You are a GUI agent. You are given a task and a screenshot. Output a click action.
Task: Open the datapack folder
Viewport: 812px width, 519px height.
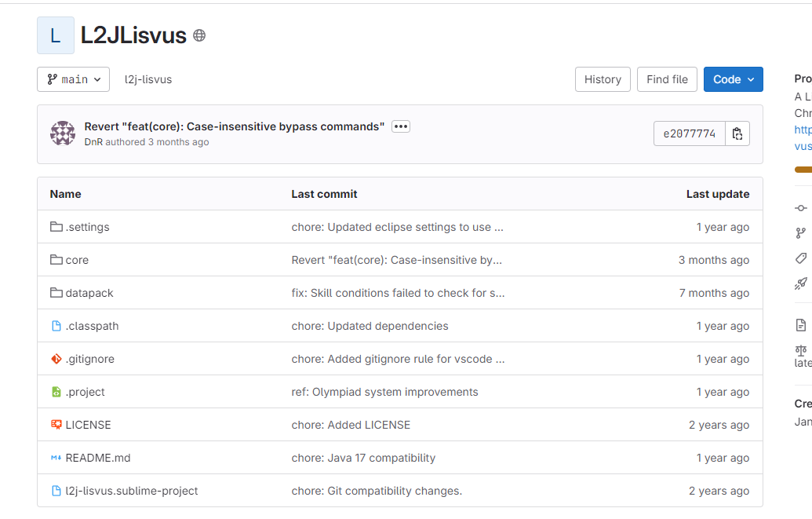89,293
